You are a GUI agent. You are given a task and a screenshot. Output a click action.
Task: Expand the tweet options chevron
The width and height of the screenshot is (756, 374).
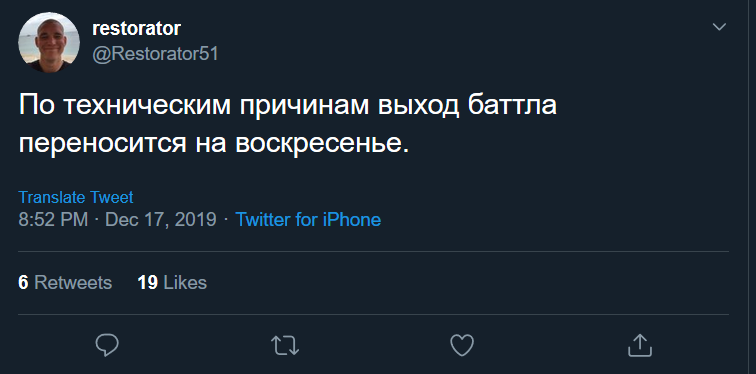tap(719, 27)
